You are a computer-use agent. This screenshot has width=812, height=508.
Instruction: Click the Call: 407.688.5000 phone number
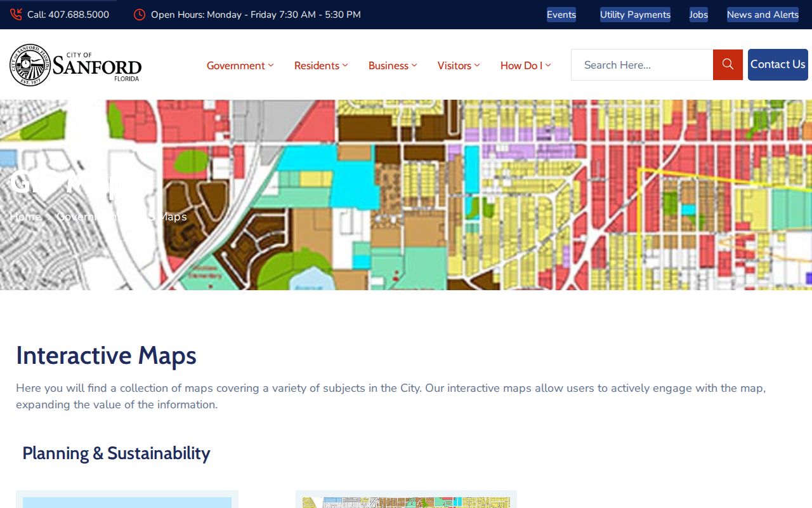pos(69,15)
